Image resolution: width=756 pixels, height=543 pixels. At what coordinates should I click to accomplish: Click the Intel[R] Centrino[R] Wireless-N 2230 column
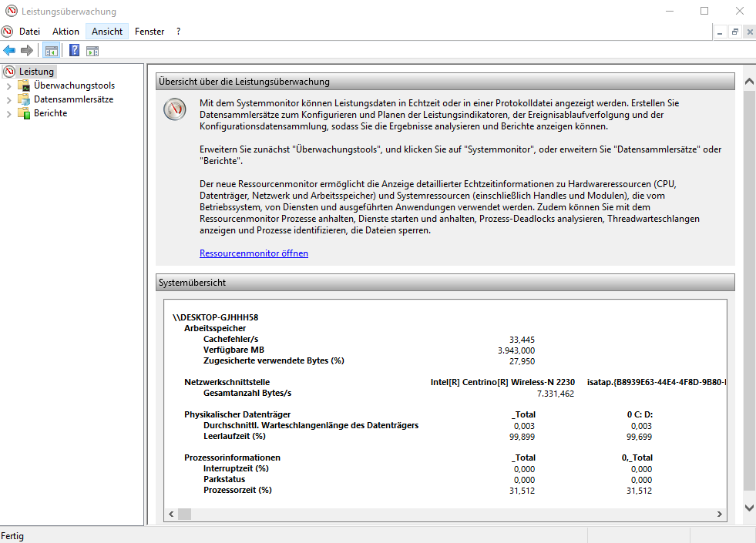pyautogui.click(x=502, y=382)
